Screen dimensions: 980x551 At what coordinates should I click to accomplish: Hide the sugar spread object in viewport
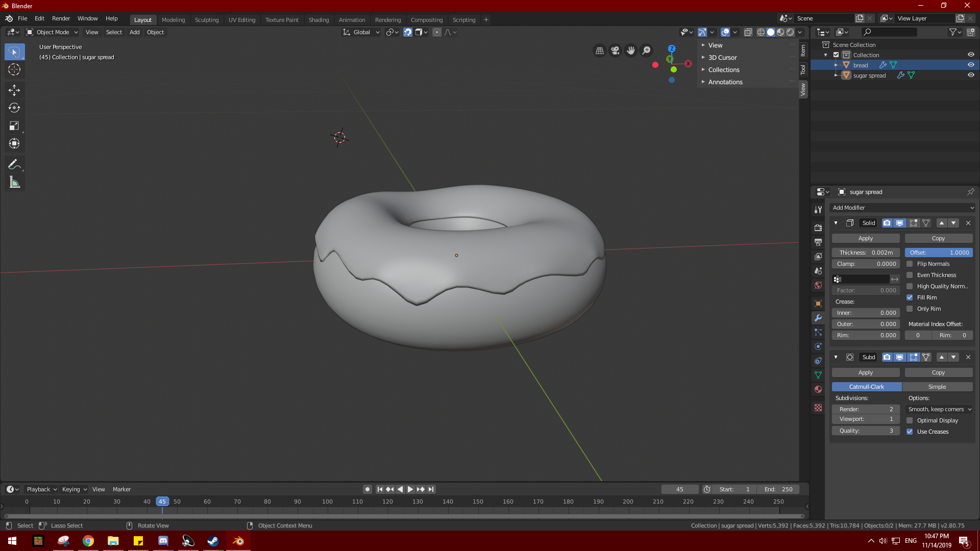[971, 75]
